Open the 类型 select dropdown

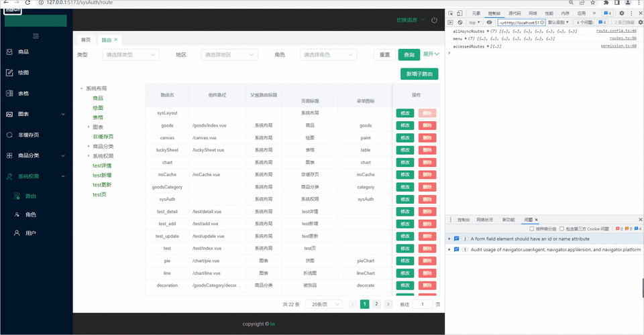click(x=131, y=54)
